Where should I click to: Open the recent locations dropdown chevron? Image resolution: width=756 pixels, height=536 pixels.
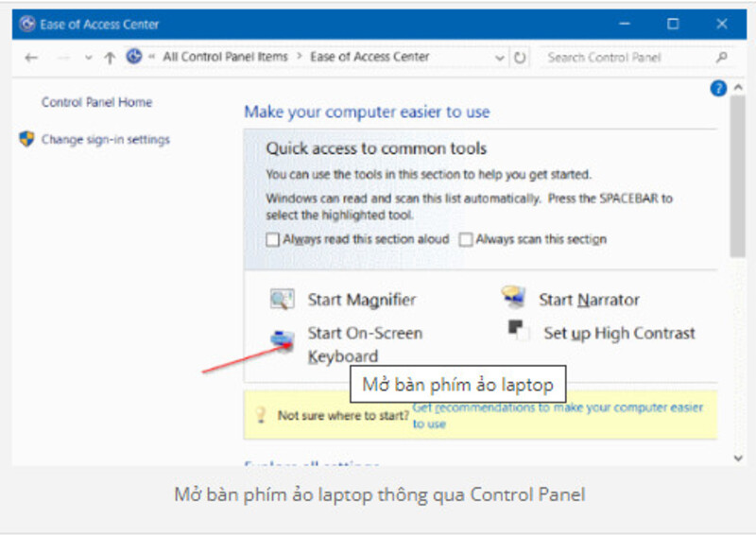[x=88, y=58]
